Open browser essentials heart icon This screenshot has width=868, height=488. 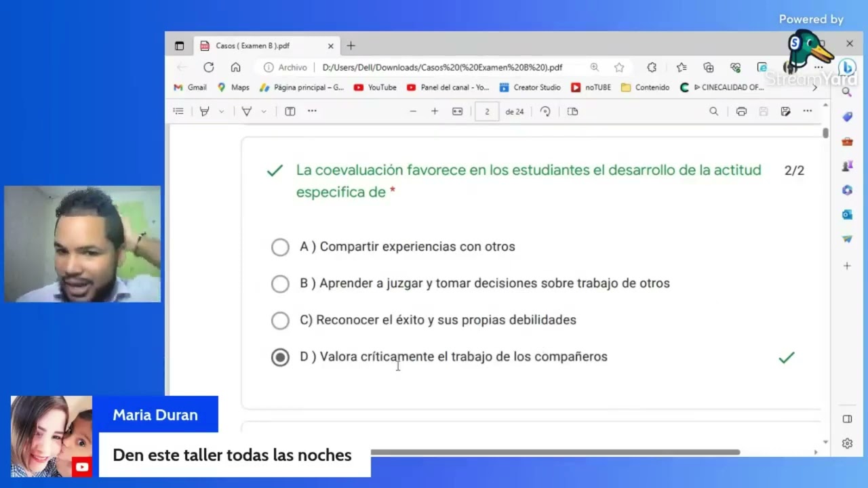click(x=736, y=67)
